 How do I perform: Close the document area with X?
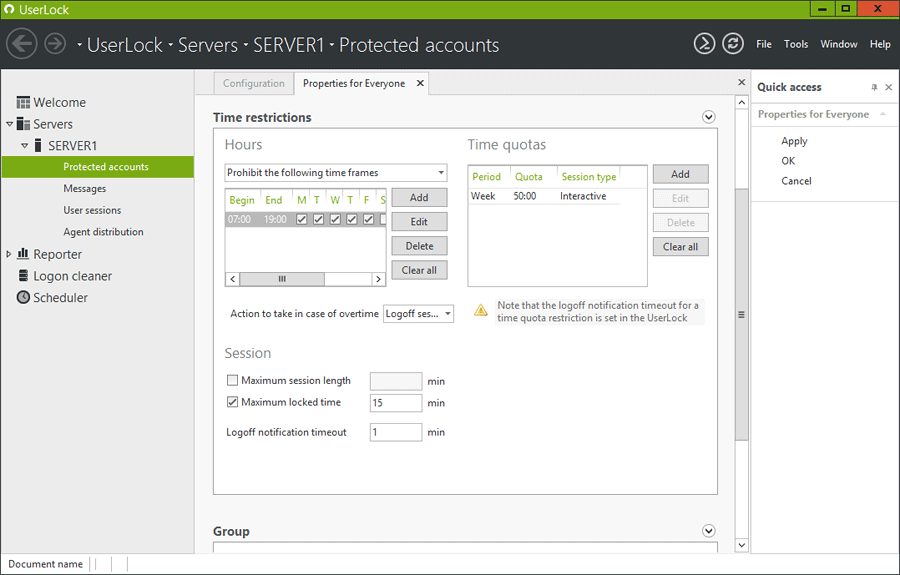pyautogui.click(x=742, y=83)
